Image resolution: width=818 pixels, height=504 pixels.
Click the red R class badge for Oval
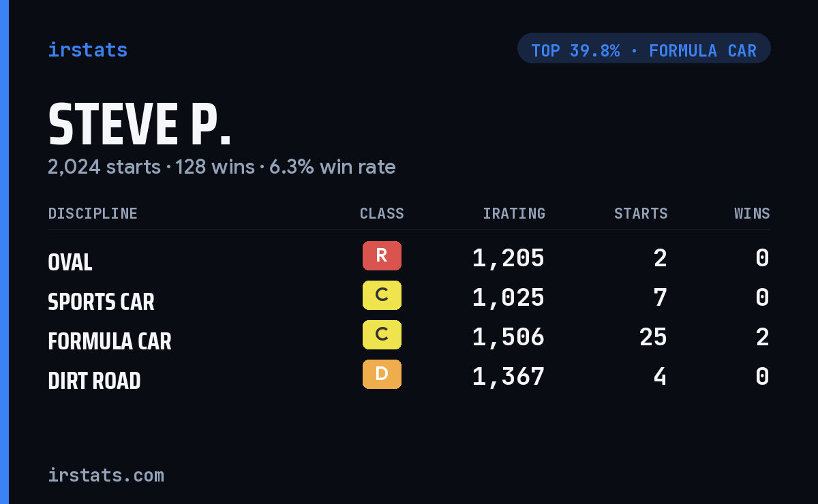pos(382,255)
